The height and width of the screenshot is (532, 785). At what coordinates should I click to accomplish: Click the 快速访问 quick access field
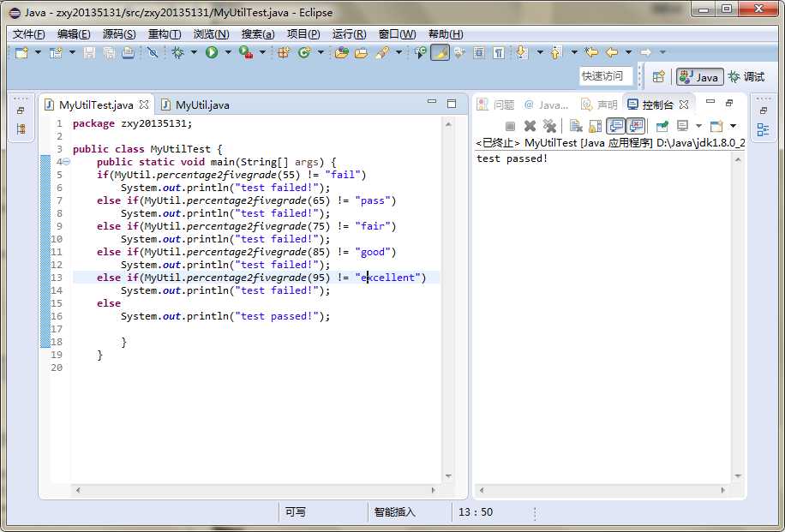(606, 76)
